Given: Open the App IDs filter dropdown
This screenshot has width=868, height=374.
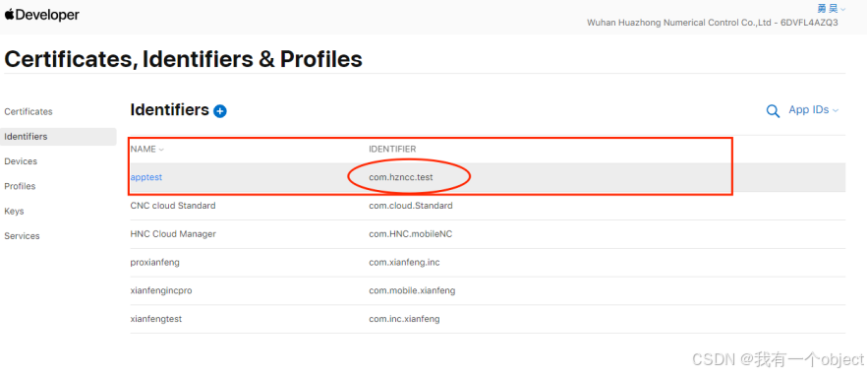Looking at the screenshot, I should click(813, 109).
